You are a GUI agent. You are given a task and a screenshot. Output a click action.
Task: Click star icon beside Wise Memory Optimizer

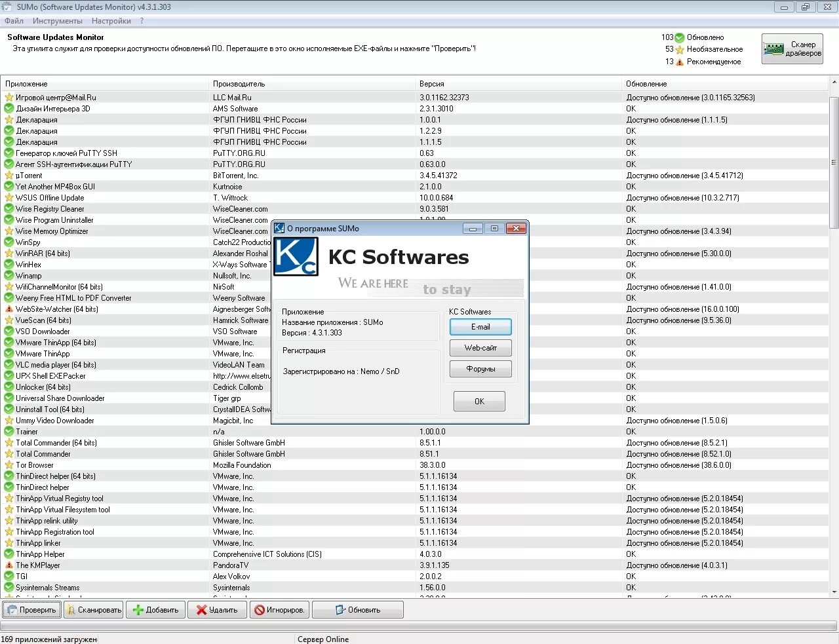coord(9,231)
